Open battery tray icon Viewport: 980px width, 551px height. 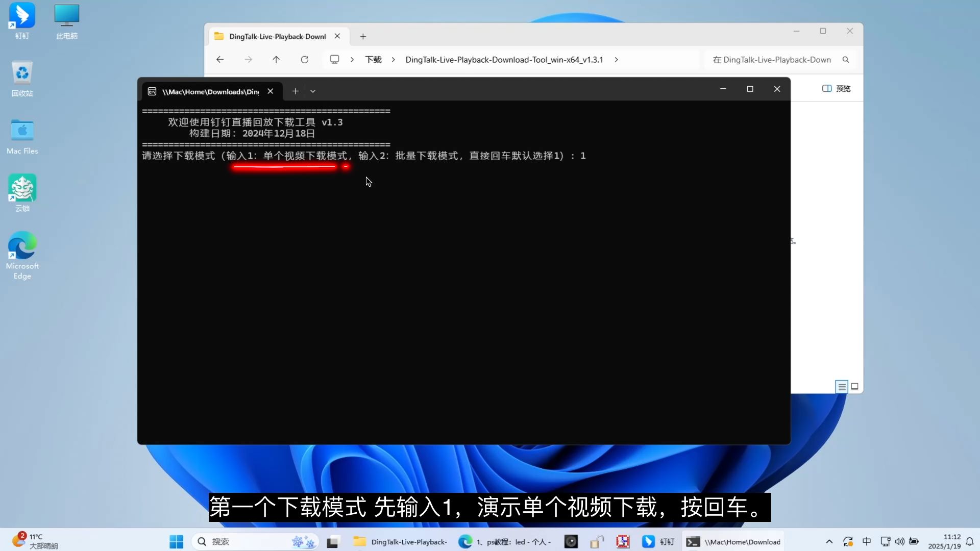coord(914,541)
